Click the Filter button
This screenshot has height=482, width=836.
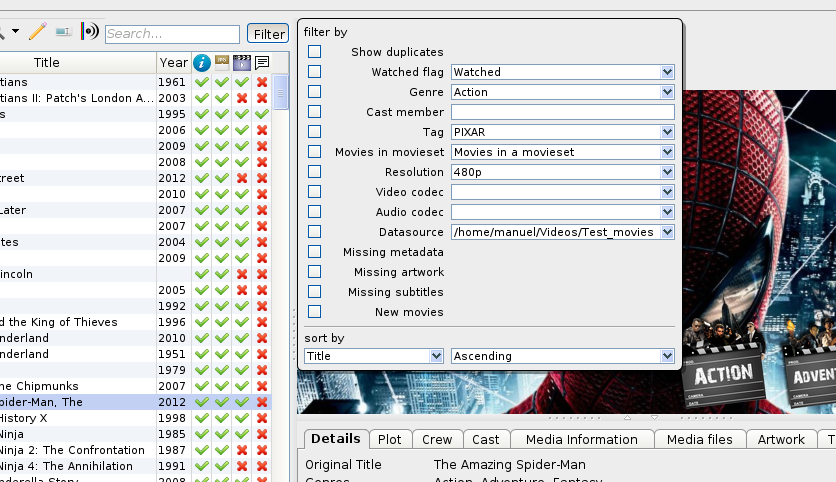click(x=268, y=34)
